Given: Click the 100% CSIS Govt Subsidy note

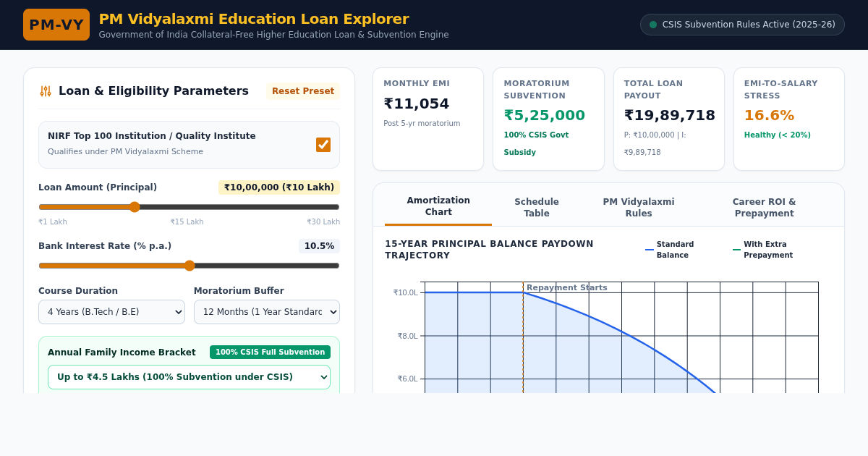Looking at the screenshot, I should click(536, 143).
